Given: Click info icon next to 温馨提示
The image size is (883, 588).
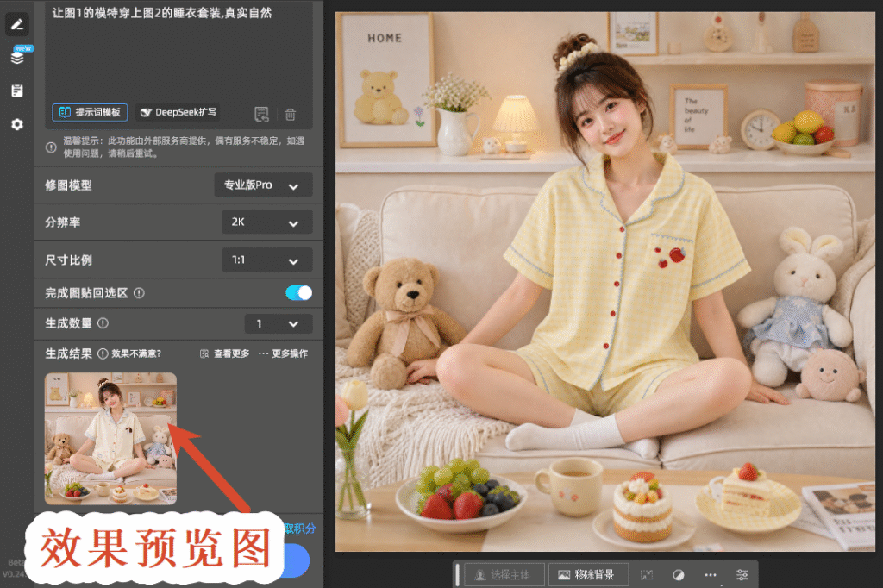Looking at the screenshot, I should pos(51,147).
